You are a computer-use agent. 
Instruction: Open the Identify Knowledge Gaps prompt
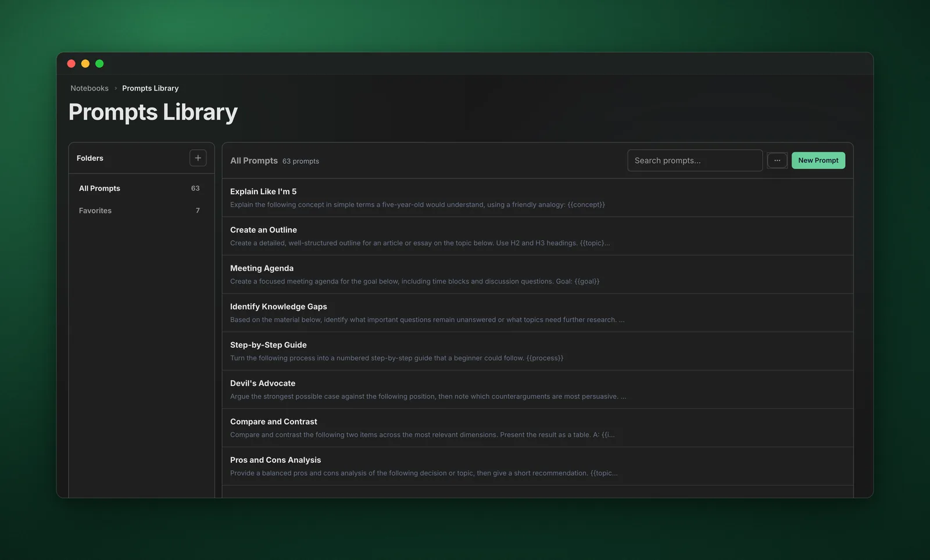(538, 313)
